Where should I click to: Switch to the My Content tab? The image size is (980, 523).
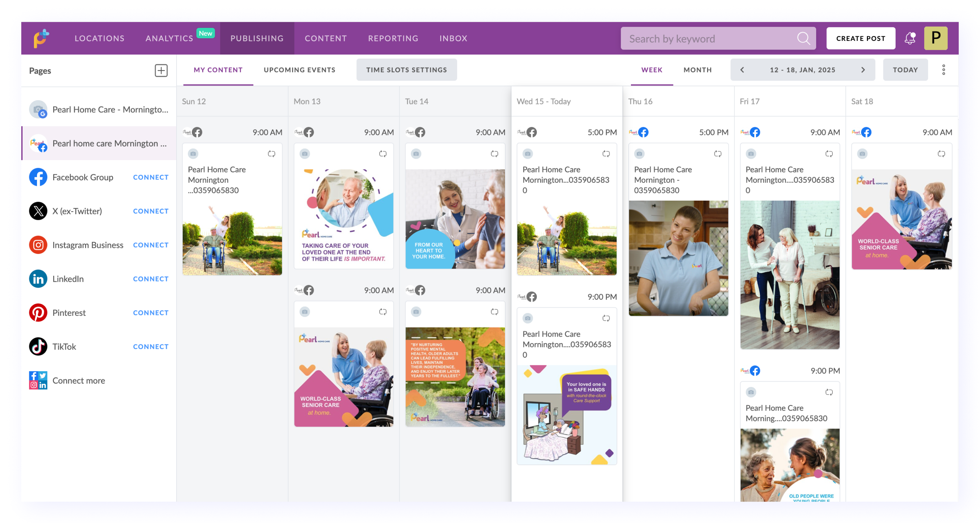(x=218, y=70)
